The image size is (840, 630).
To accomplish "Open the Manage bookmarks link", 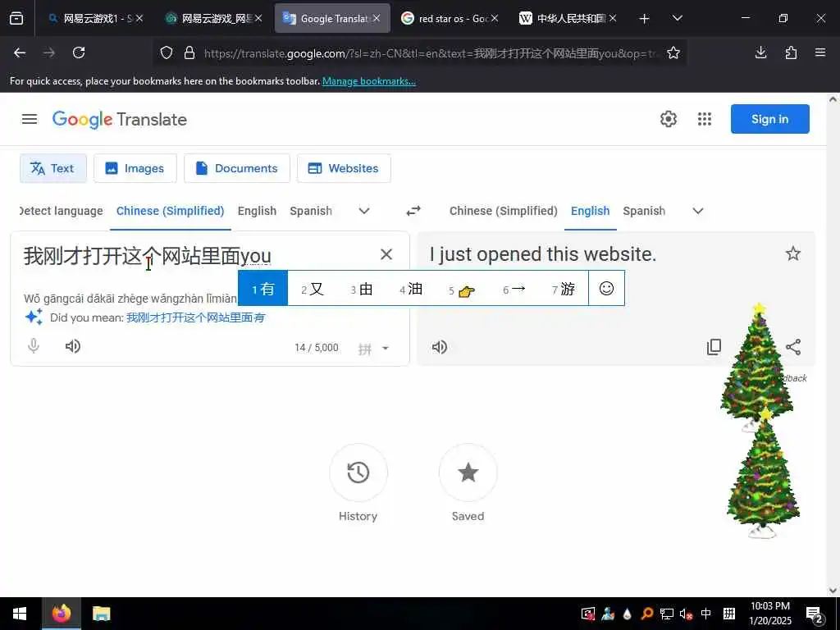I will point(368,81).
